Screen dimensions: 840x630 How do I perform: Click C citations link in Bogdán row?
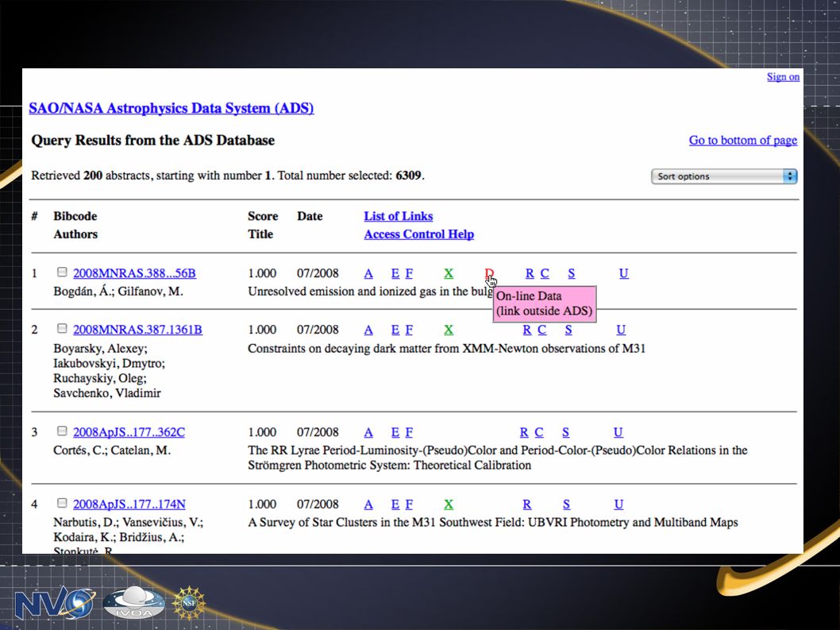coord(545,273)
